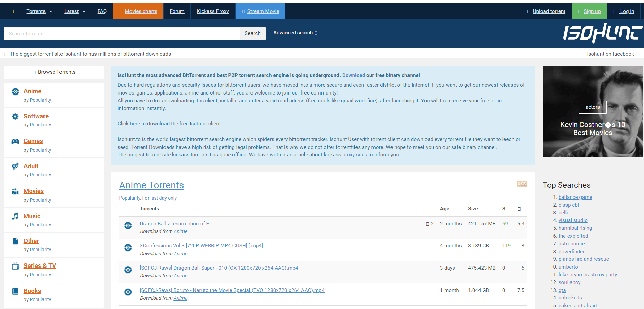Open the Movies charts tab

pos(138,11)
